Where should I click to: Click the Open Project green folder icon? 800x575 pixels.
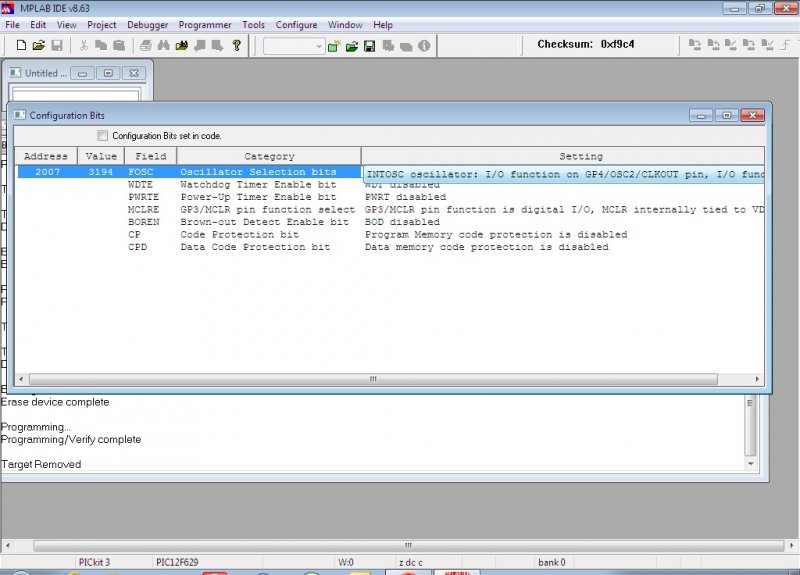(x=352, y=46)
